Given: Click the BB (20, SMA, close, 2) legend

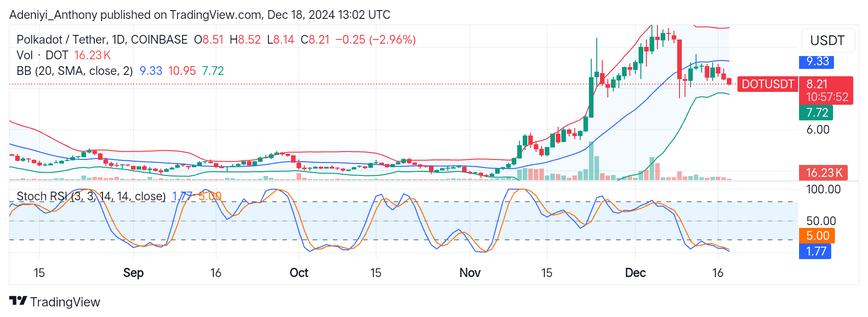Looking at the screenshot, I should tap(74, 71).
